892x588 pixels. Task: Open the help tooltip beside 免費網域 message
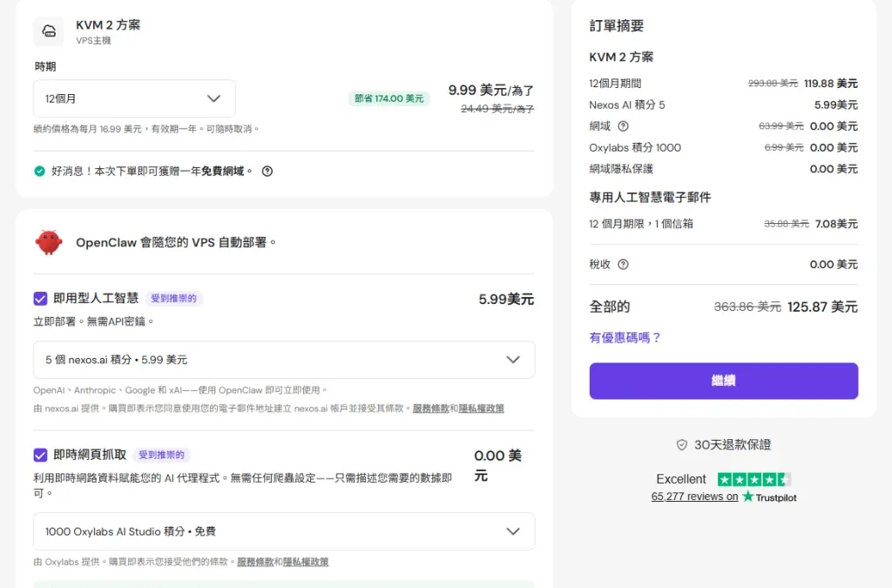(267, 171)
